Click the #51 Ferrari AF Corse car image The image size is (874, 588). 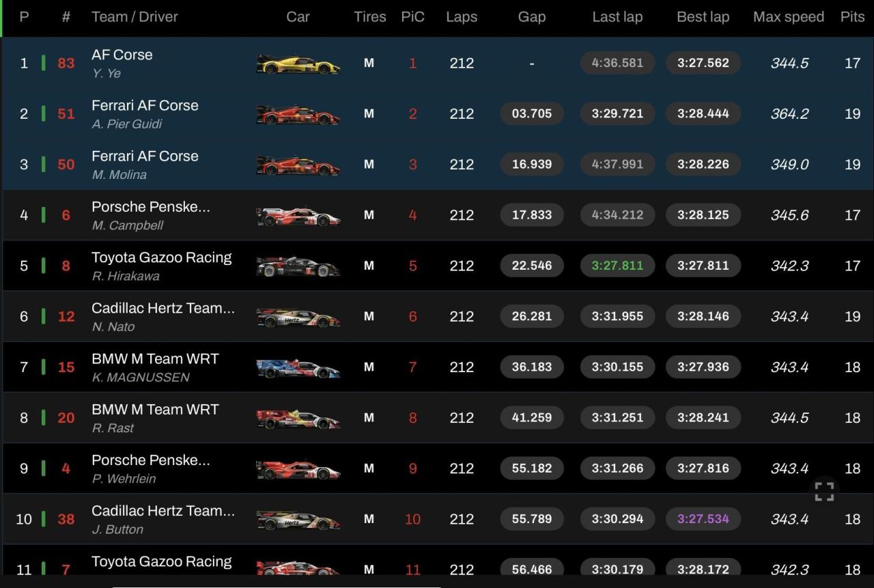[298, 114]
